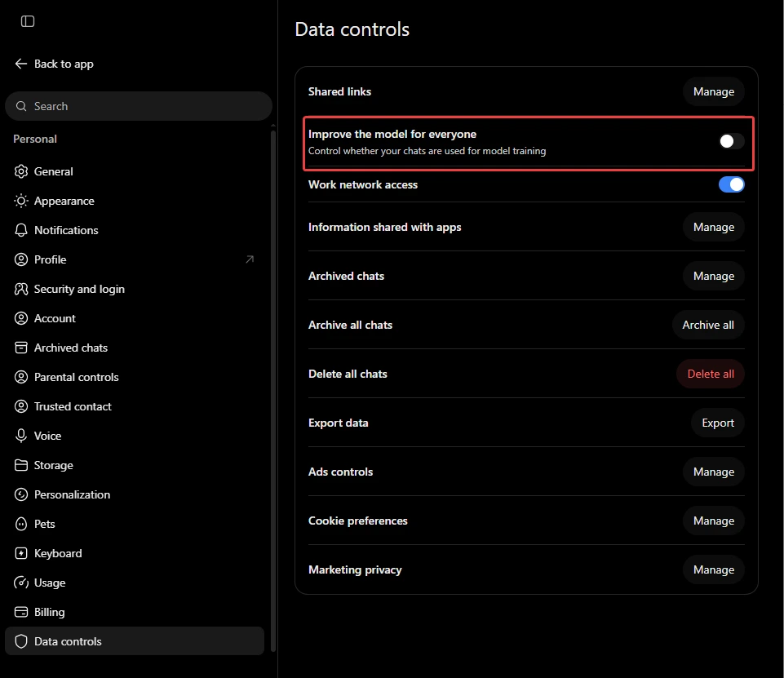Open Pets settings section
The image size is (784, 678).
pos(135,524)
